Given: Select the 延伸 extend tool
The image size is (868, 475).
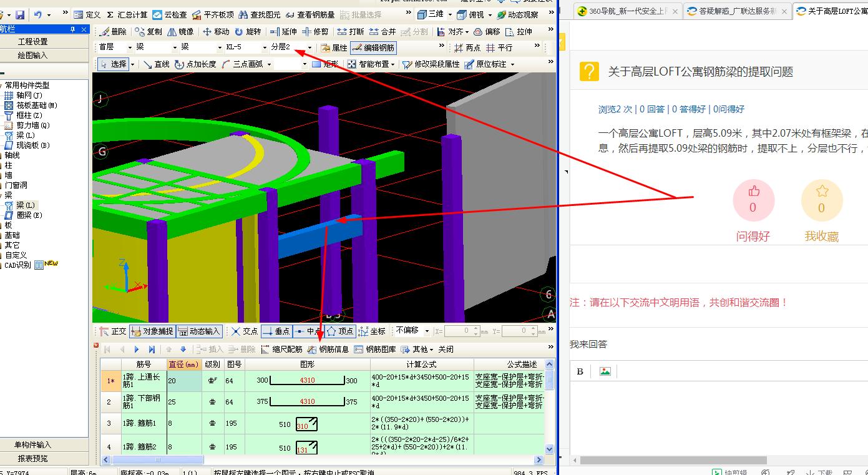Looking at the screenshot, I should [x=283, y=32].
